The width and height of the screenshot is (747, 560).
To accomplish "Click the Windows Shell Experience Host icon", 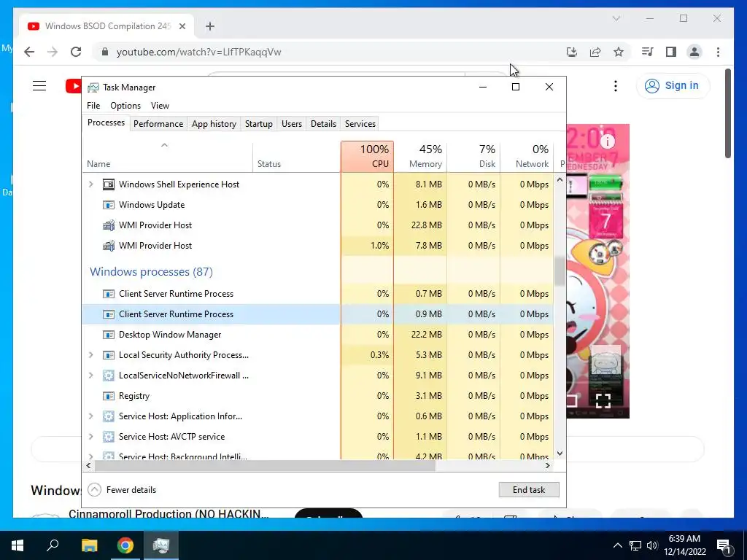I will point(109,184).
